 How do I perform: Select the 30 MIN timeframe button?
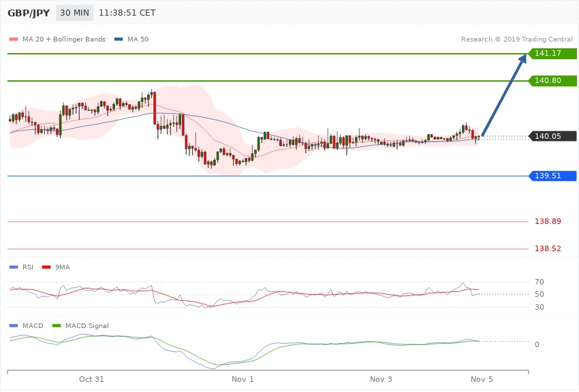pyautogui.click(x=75, y=13)
